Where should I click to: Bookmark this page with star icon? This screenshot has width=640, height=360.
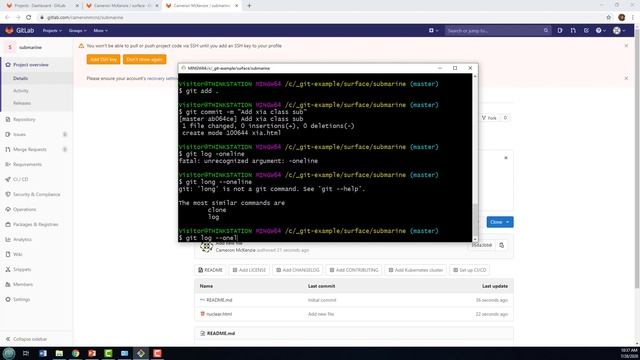pyautogui.click(x=609, y=17)
